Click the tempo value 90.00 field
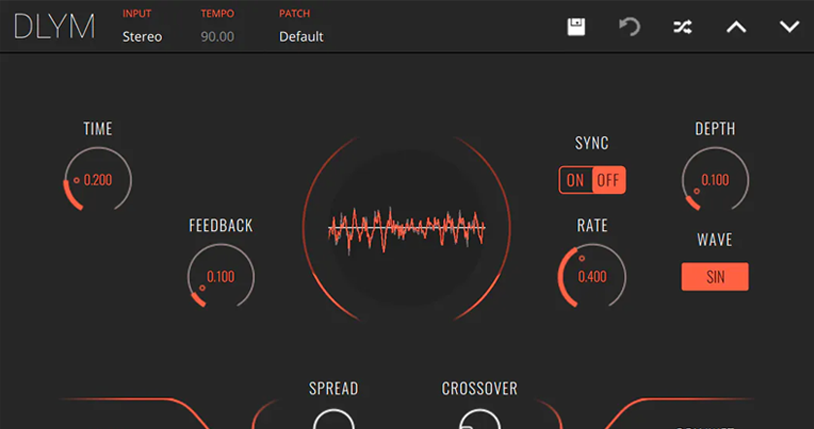Viewport: 814px width, 429px height. pyautogui.click(x=218, y=36)
